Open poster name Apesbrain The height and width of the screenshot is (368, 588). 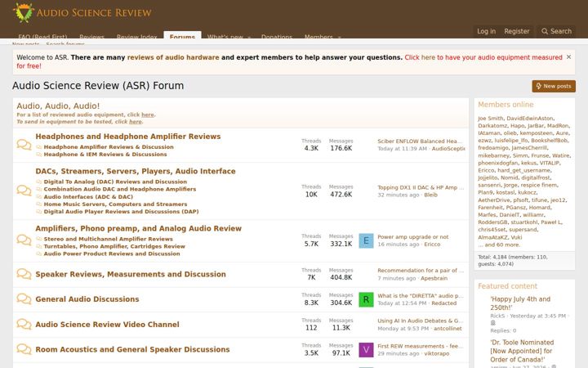[x=434, y=278]
